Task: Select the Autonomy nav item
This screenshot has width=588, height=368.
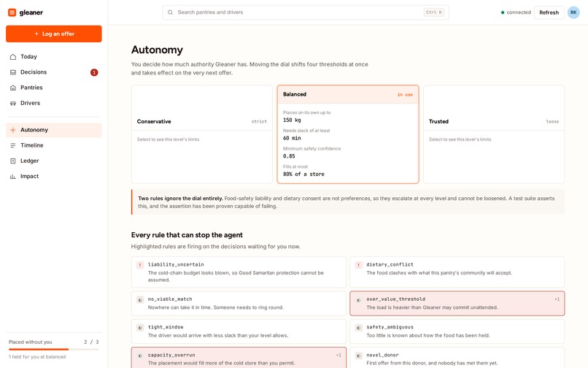Action: pos(54,130)
